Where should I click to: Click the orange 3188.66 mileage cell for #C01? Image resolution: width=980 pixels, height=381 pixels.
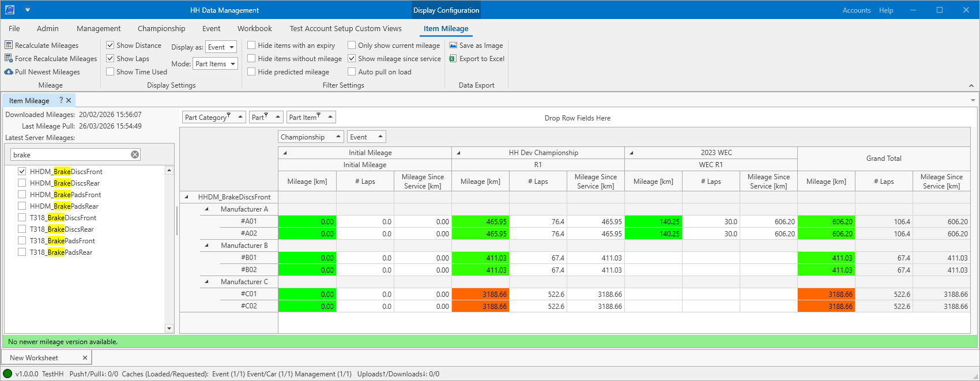click(x=480, y=294)
